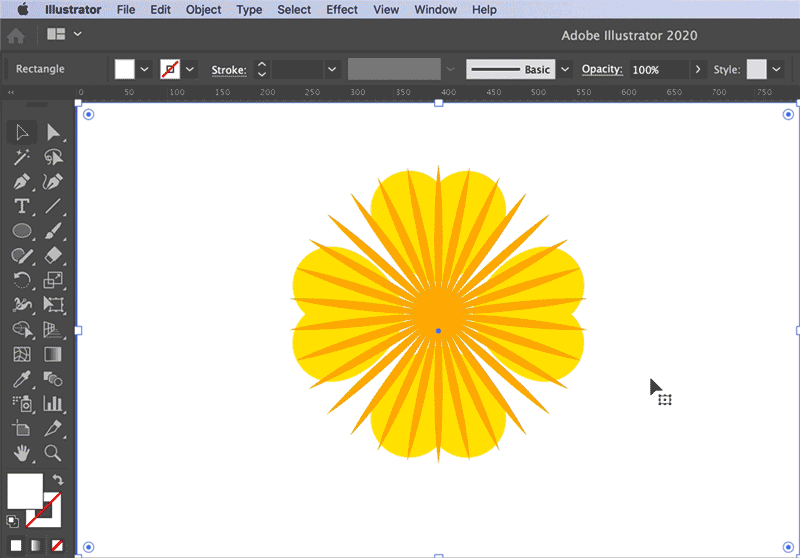Select the Zoom magnifier tool

click(x=53, y=453)
